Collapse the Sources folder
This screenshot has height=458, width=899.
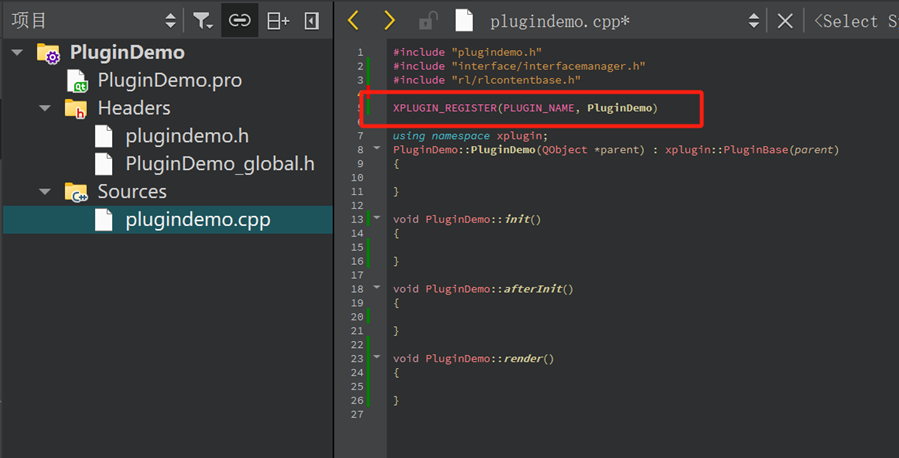tap(45, 191)
